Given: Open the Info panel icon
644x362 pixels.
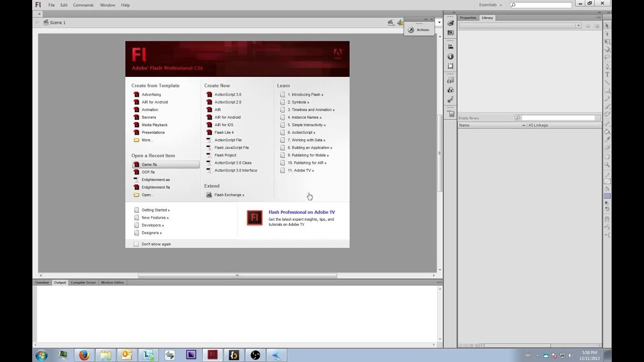Looking at the screenshot, I should [x=450, y=56].
